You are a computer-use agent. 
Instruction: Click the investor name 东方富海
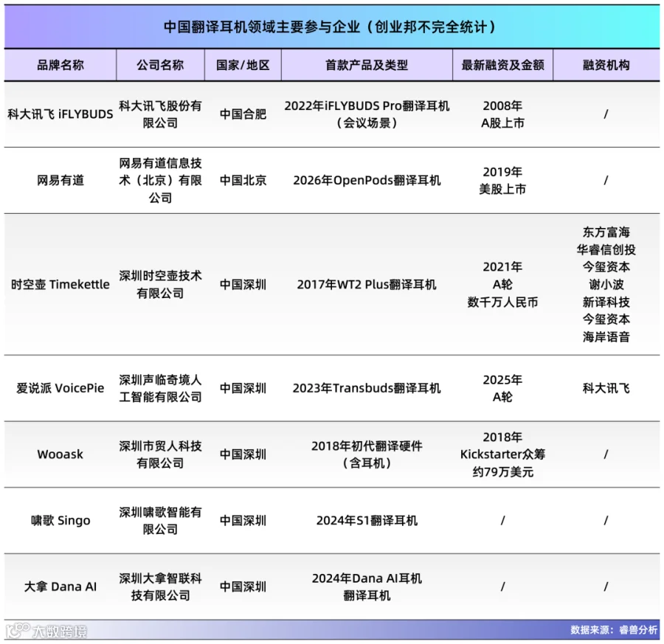[606, 232]
